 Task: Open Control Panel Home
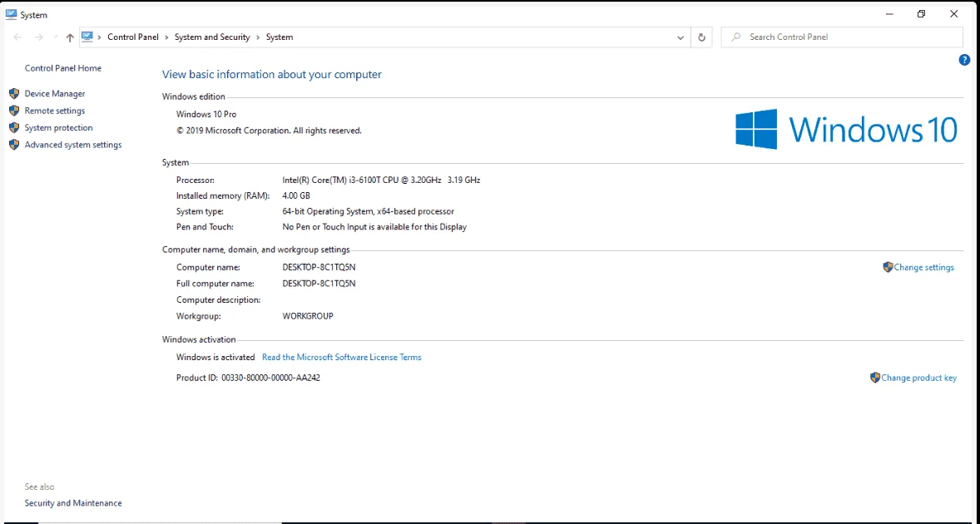click(x=62, y=68)
